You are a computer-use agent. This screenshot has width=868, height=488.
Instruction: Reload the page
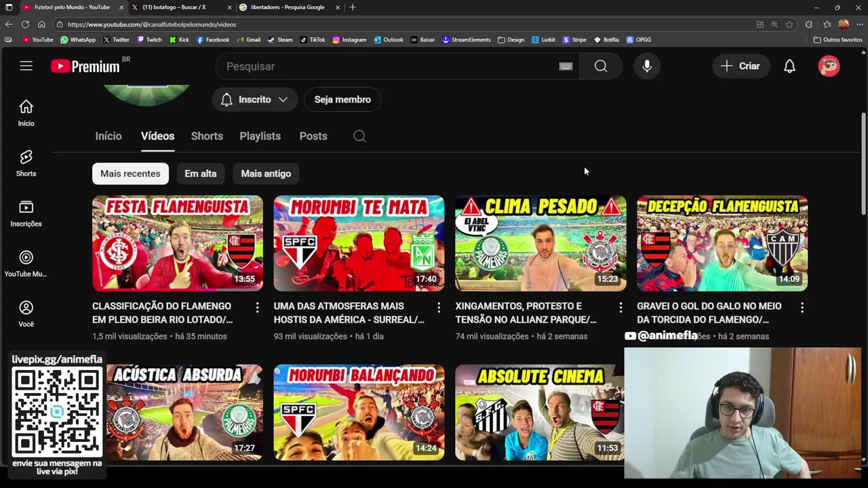(x=25, y=24)
